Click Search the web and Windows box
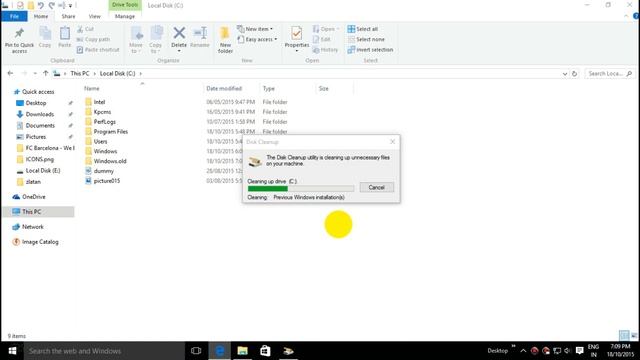 pos(104,351)
